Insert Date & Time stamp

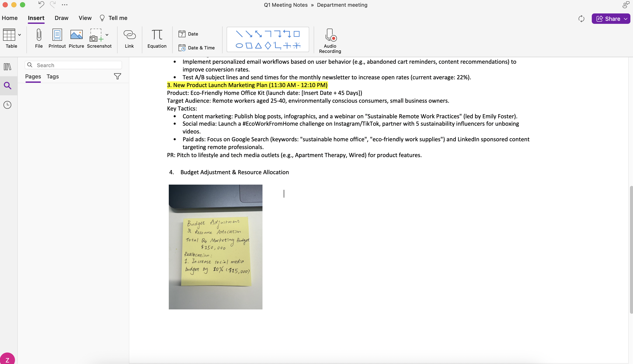click(197, 48)
